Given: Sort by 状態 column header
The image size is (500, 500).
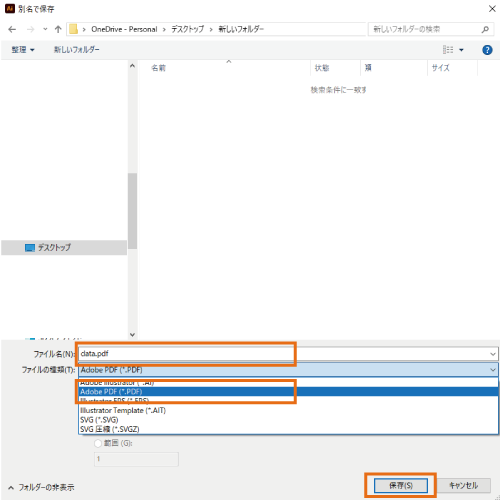Looking at the screenshot, I should tap(322, 68).
